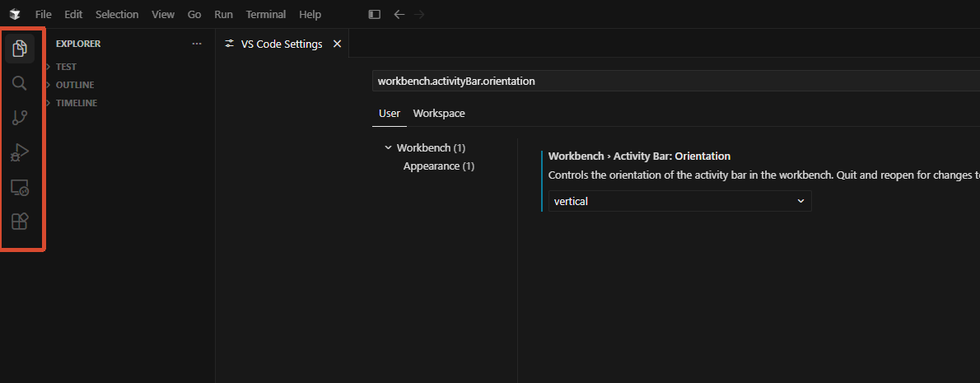Viewport: 980px width, 383px height.
Task: Click the orientation setting description text
Action: [x=763, y=175]
